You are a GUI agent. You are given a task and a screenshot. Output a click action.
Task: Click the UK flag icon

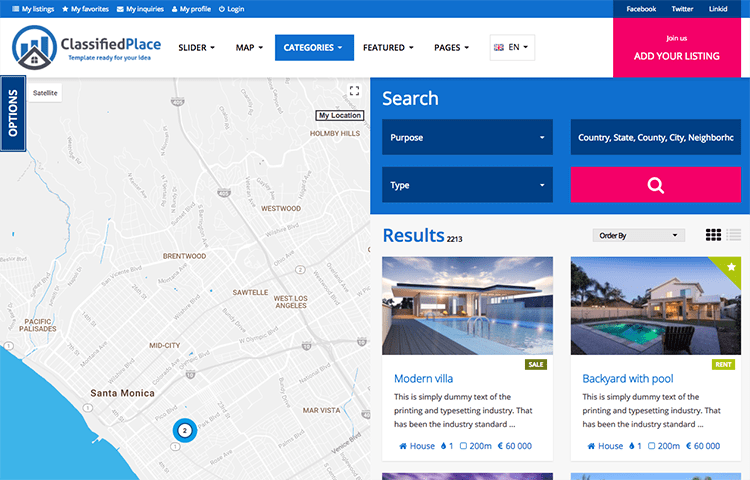[x=499, y=47]
